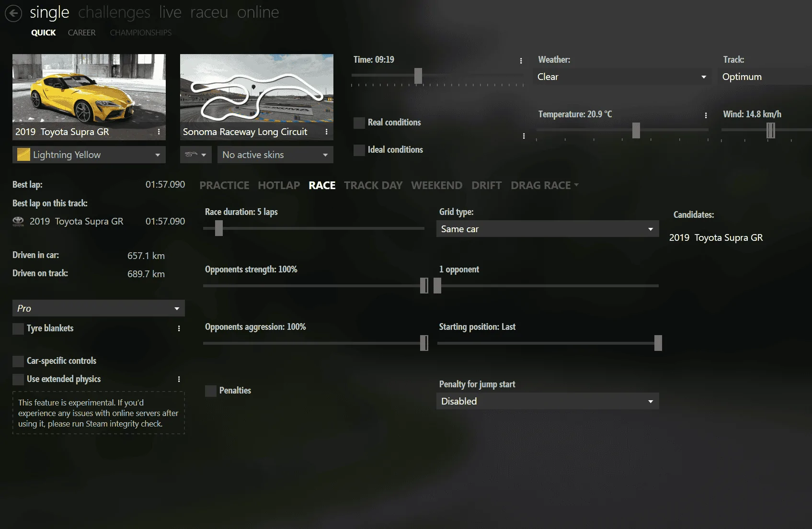Choose Hotlap mode
This screenshot has width=812, height=529.
279,185
